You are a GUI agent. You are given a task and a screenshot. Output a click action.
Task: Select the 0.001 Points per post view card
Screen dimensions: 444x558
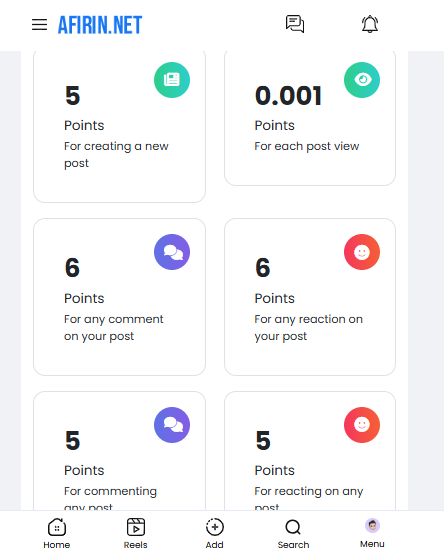[x=310, y=118]
